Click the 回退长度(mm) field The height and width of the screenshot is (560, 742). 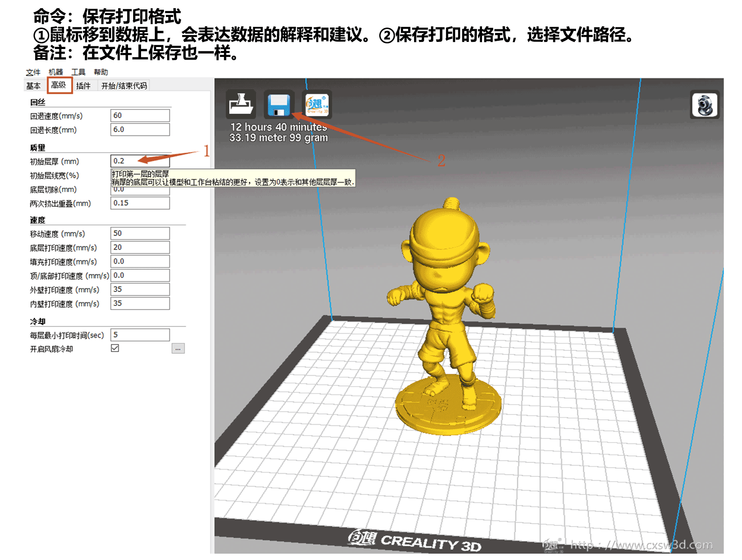140,130
